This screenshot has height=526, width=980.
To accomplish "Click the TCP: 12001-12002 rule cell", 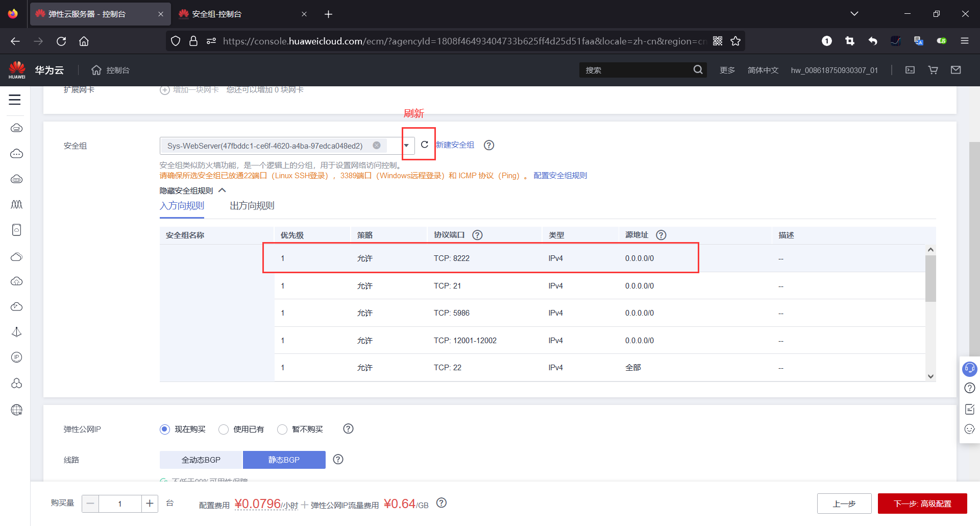I will pyautogui.click(x=465, y=341).
